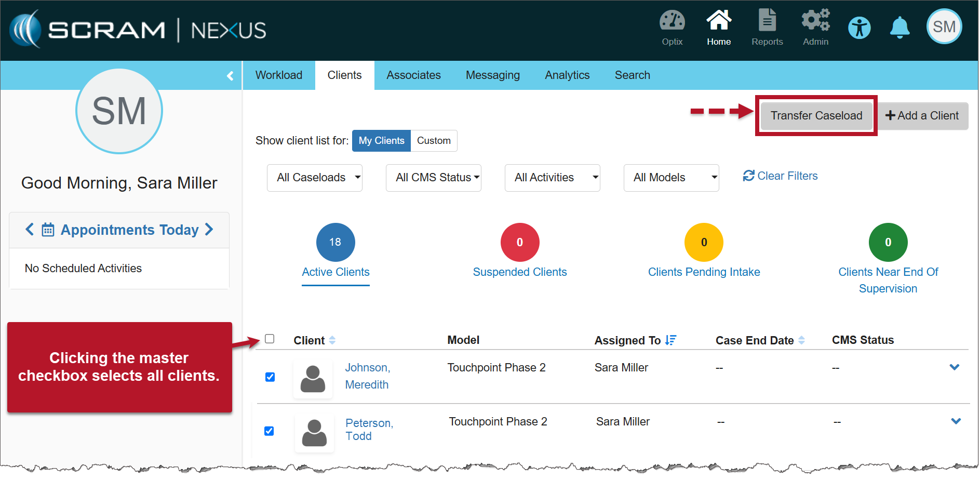
Task: Switch to the Messaging tab
Action: point(492,75)
